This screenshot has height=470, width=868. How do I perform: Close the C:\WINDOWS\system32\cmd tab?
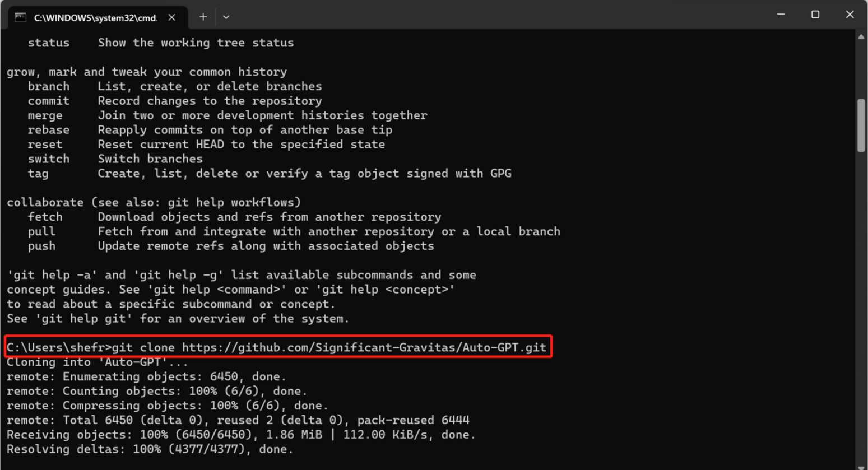pyautogui.click(x=172, y=17)
